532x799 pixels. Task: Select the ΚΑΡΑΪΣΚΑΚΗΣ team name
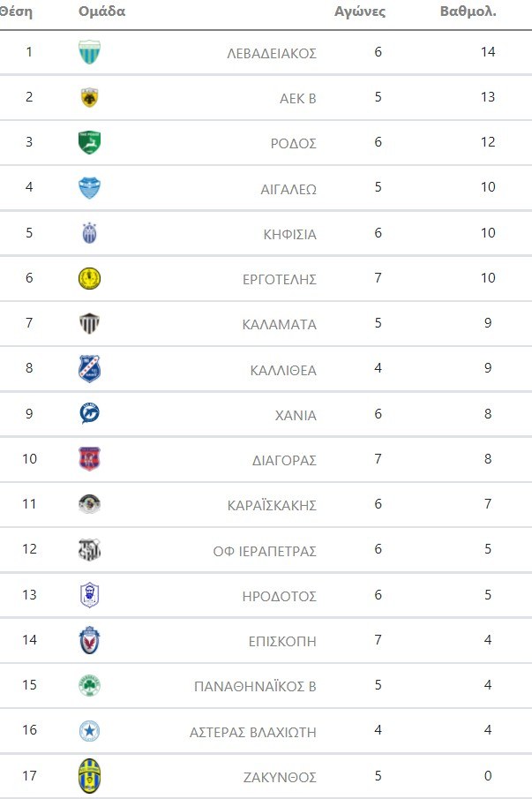coord(272,506)
